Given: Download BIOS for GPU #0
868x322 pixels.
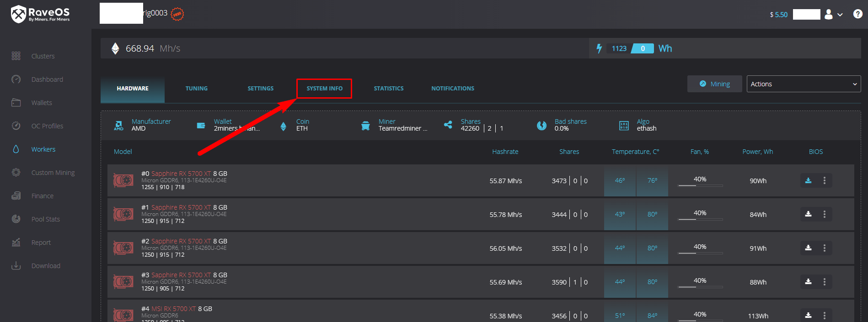Looking at the screenshot, I should click(x=808, y=180).
